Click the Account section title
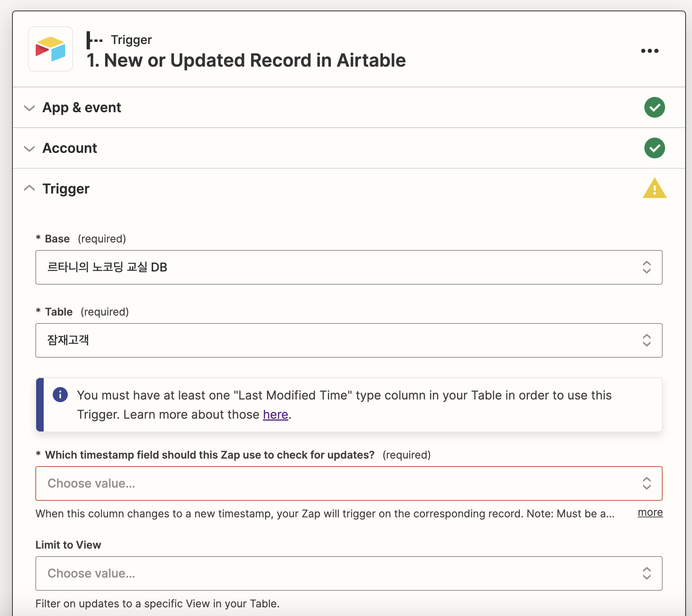 coord(70,148)
